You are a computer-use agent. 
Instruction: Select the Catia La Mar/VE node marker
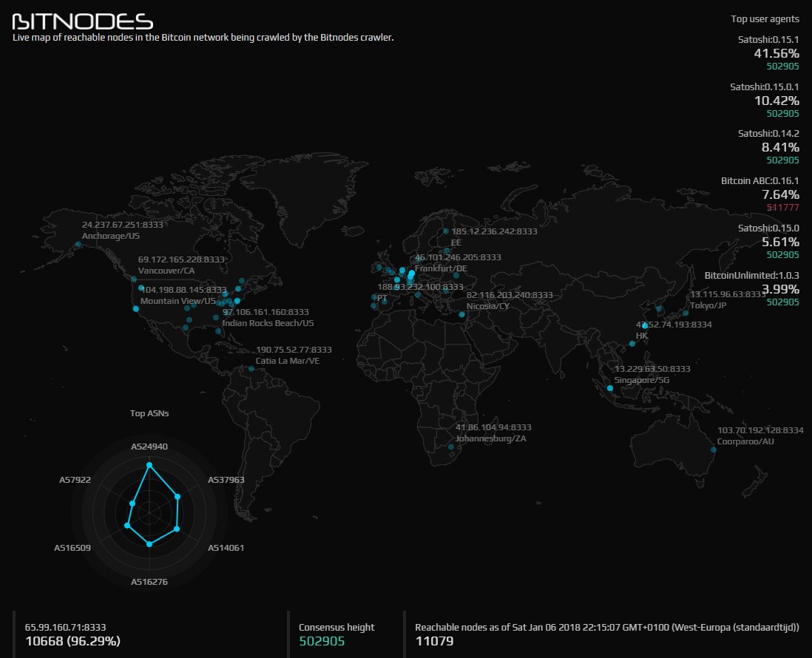click(251, 369)
